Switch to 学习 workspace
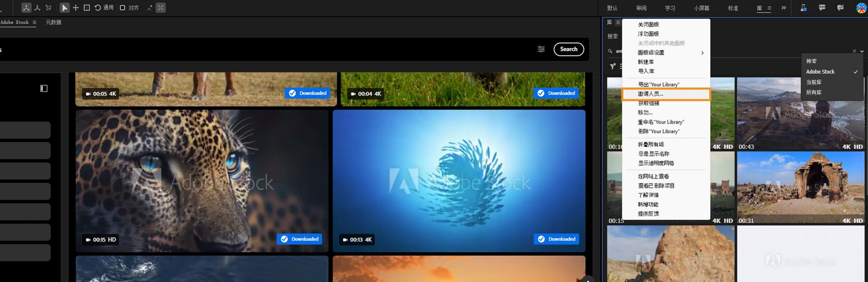Screen dimensions: 868x282 (670, 8)
